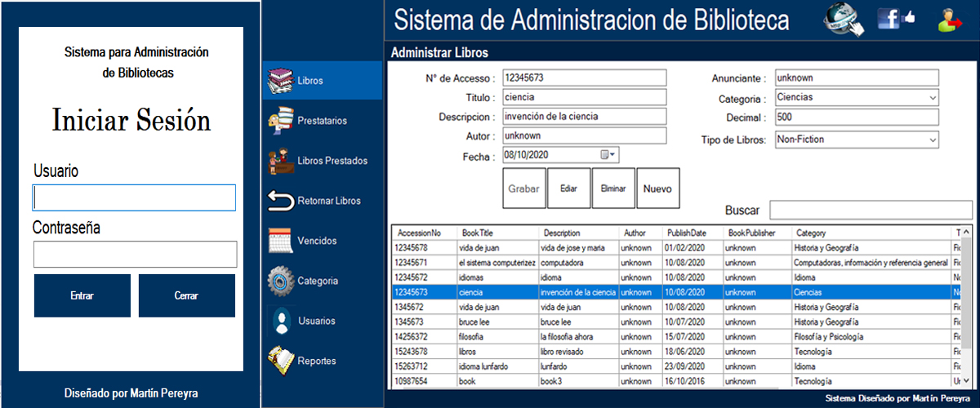This screenshot has height=408, width=980.
Task: Select the 'idioma lunfardo' title cell
Action: [497, 366]
